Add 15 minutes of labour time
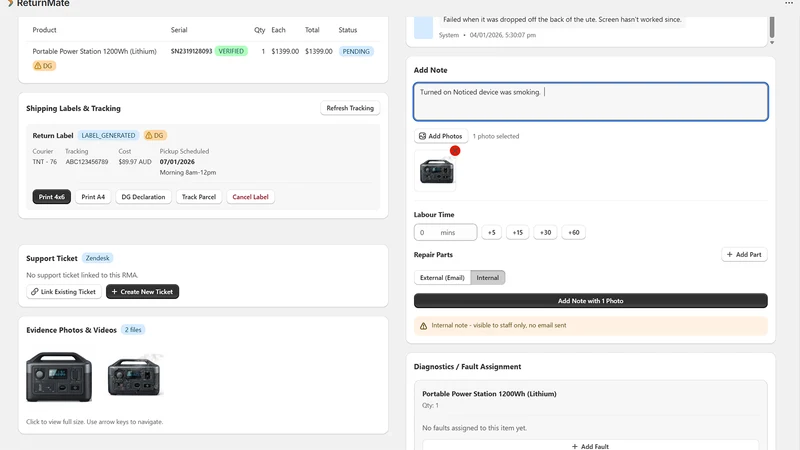800x450 pixels. pos(518,233)
